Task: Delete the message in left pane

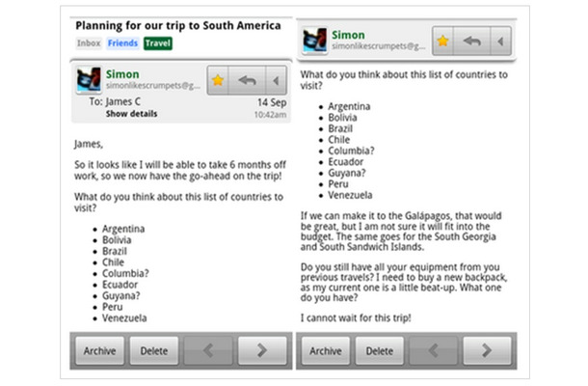Action: pos(154,350)
